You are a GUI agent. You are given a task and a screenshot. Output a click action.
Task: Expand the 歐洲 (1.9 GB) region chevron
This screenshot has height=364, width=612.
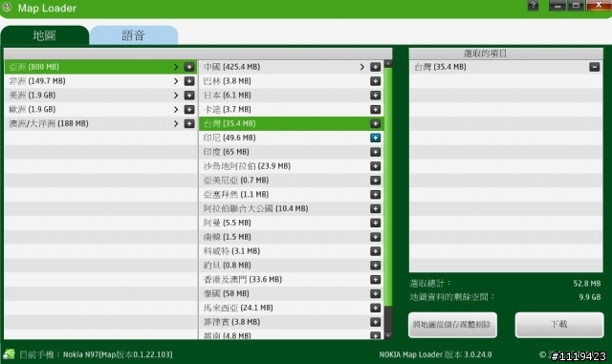176,110
